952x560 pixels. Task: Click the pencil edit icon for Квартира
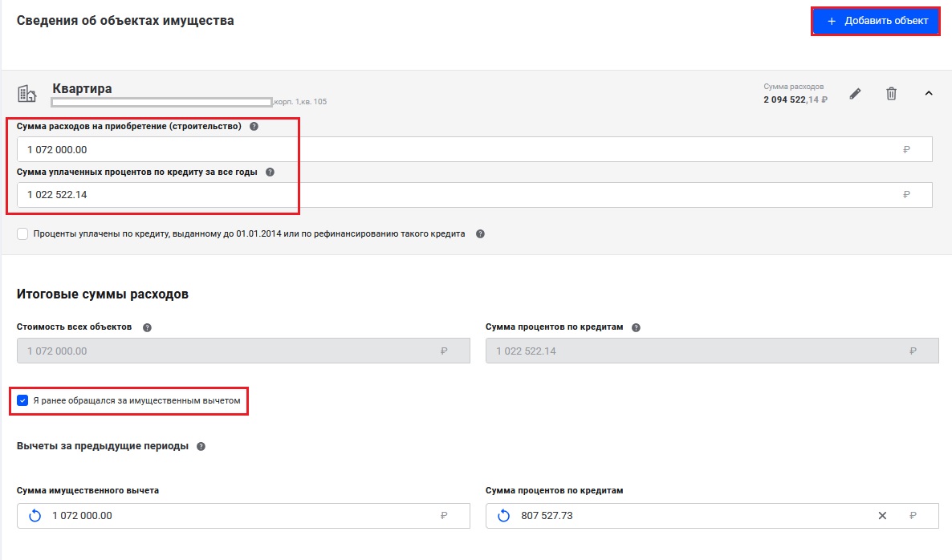pyautogui.click(x=856, y=94)
